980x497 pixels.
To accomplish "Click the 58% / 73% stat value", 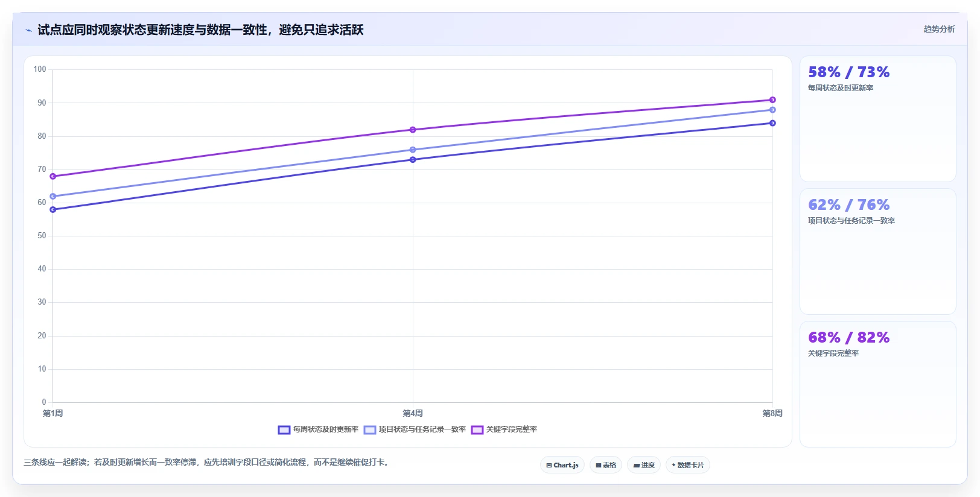I will (x=849, y=72).
